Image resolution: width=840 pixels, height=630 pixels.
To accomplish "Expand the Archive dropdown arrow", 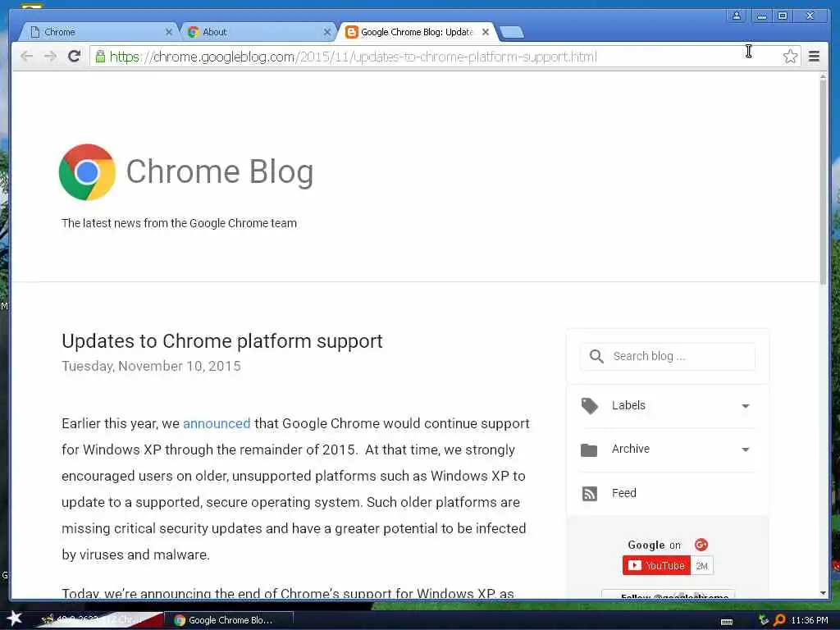I will point(745,450).
